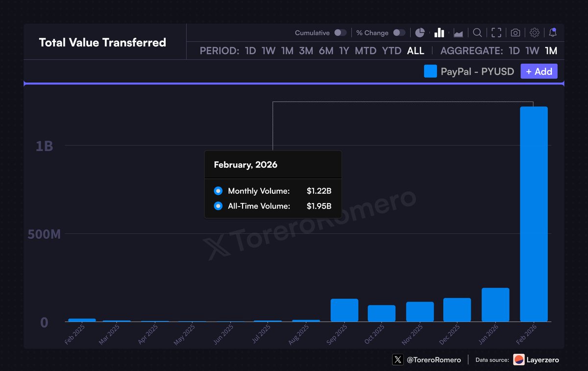Select the MTD period
This screenshot has width=588, height=371.
(366, 51)
